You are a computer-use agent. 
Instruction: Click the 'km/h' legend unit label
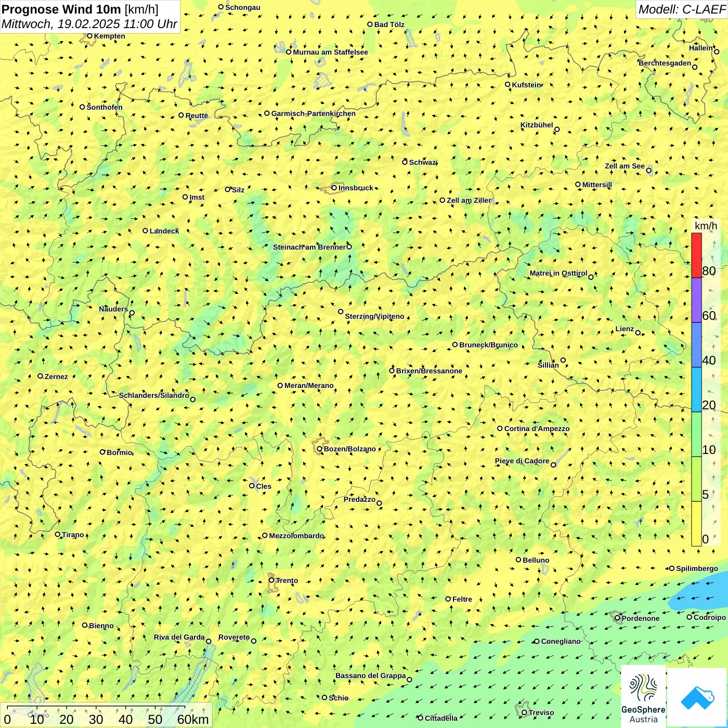point(706,226)
